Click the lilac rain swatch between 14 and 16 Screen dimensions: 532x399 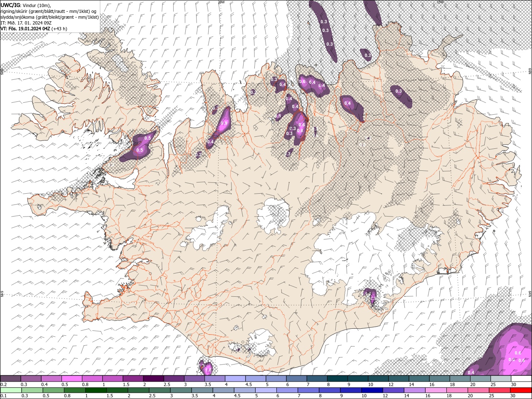click(414, 390)
